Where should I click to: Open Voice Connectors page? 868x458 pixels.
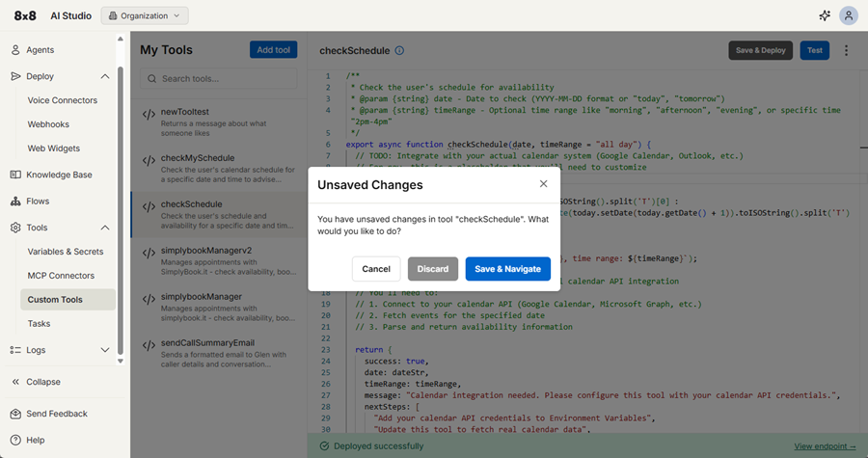tap(62, 100)
